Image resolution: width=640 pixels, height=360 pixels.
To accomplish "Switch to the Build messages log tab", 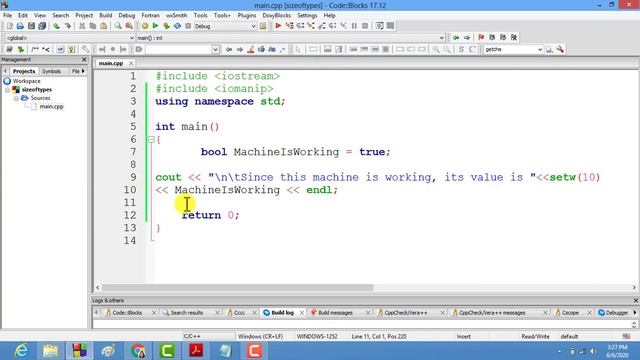I will pyautogui.click(x=336, y=313).
